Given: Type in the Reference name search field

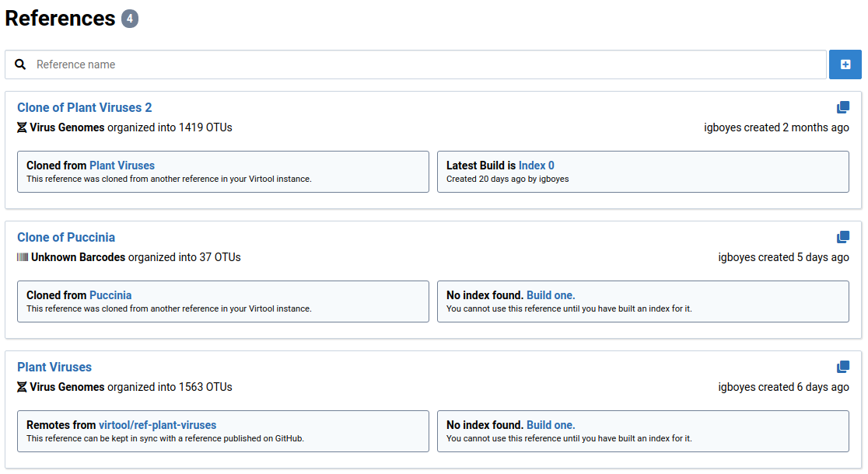Looking at the screenshot, I should [x=428, y=64].
